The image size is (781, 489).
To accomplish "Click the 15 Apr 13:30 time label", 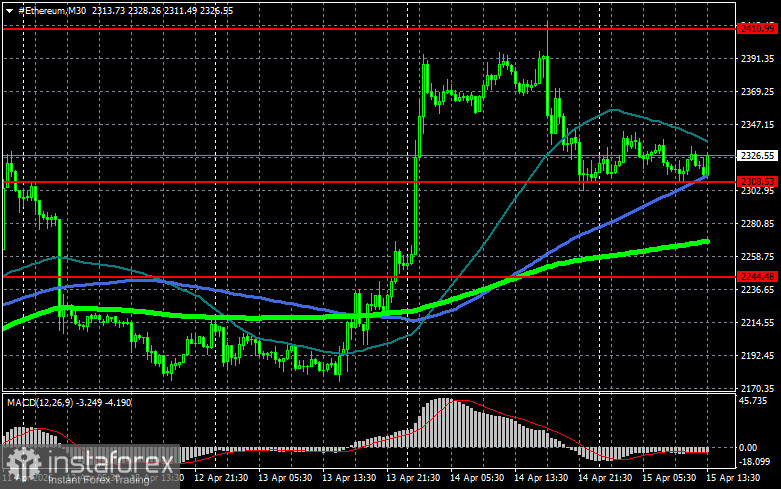I will 733,478.
